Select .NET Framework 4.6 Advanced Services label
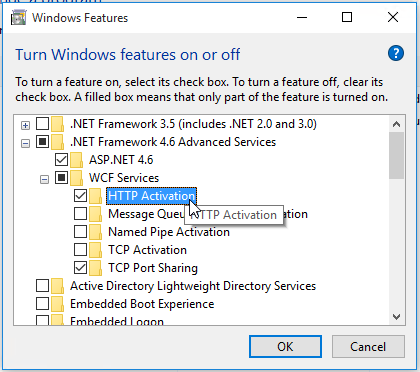 point(173,142)
